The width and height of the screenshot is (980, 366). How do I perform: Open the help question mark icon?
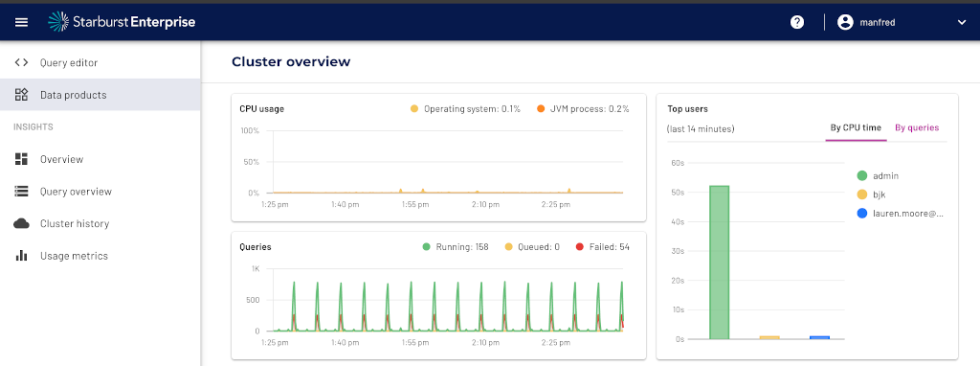[797, 23]
